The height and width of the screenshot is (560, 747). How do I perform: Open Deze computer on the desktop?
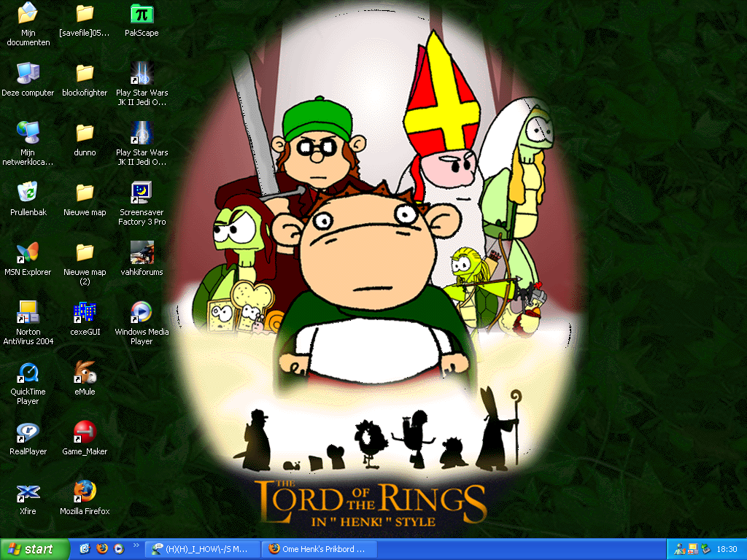[x=28, y=79]
